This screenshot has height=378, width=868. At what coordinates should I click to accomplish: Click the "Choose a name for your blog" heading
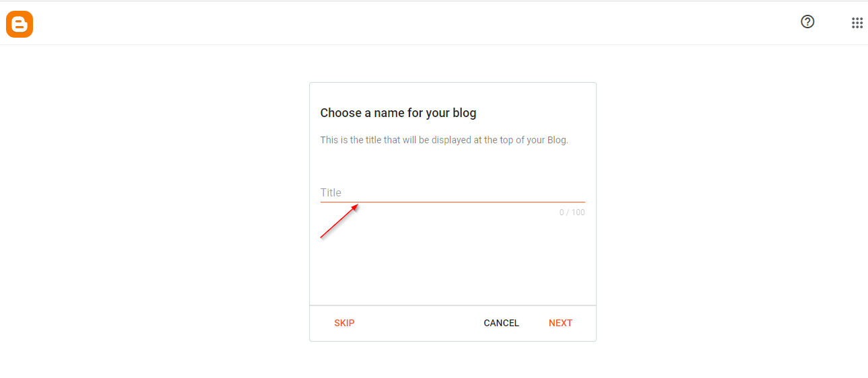[398, 113]
